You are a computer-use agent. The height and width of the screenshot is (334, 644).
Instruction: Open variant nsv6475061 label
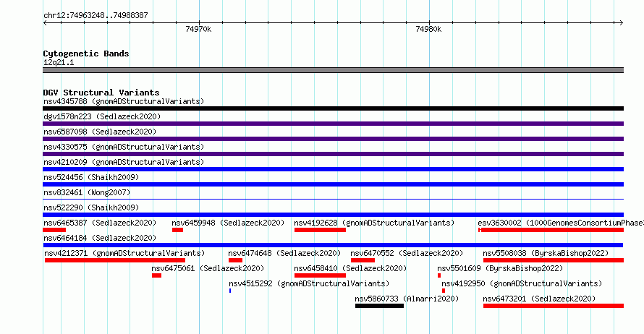[208, 268]
